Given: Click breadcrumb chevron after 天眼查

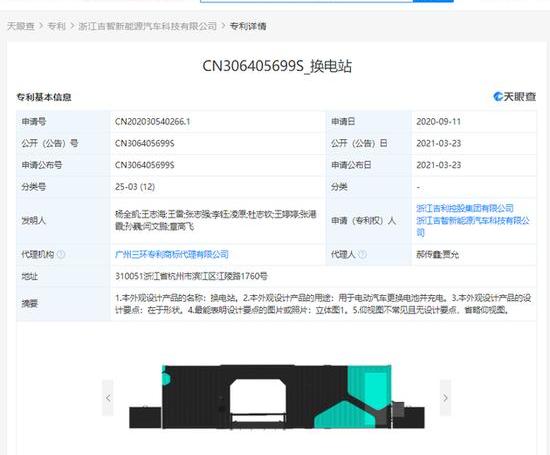Looking at the screenshot, I should pyautogui.click(x=41, y=26).
